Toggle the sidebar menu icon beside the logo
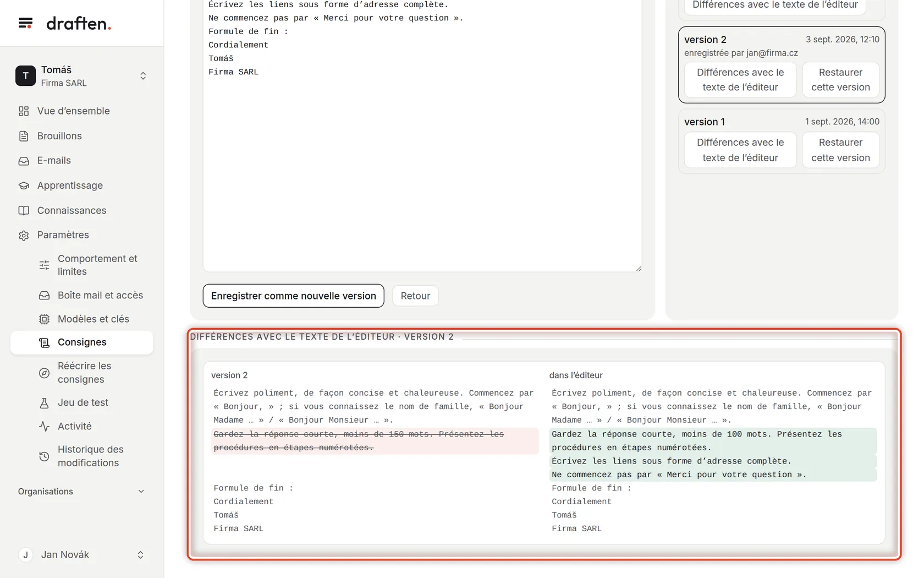 [25, 23]
